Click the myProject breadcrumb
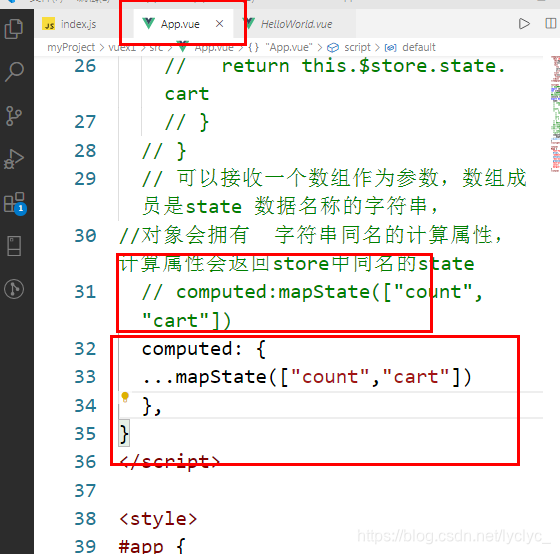 71,47
